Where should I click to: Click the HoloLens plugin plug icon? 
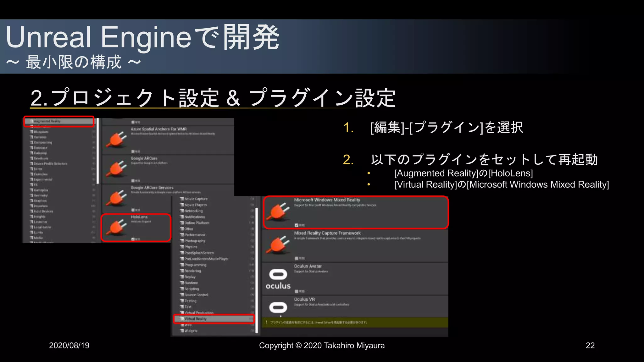(116, 227)
